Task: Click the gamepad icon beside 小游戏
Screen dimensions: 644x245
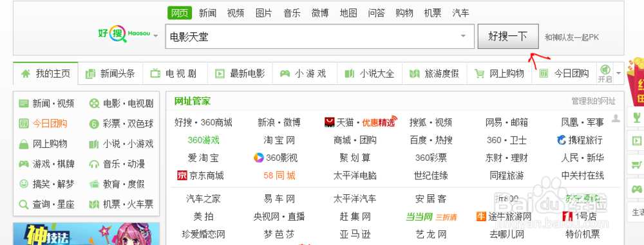Action: (285, 74)
